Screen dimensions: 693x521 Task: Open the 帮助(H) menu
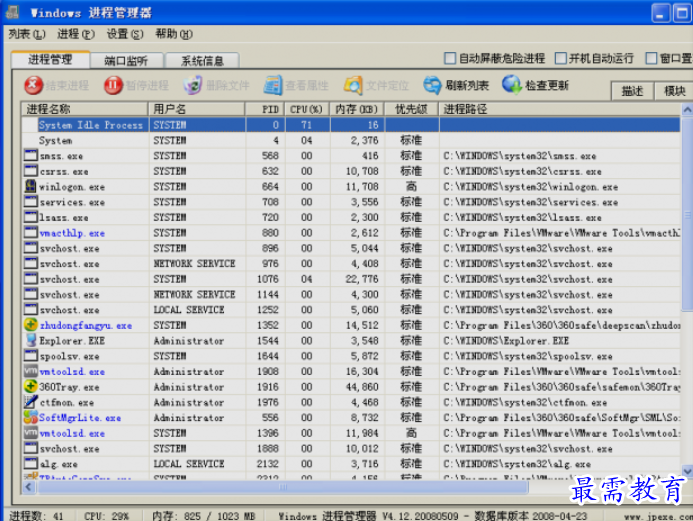[x=174, y=34]
